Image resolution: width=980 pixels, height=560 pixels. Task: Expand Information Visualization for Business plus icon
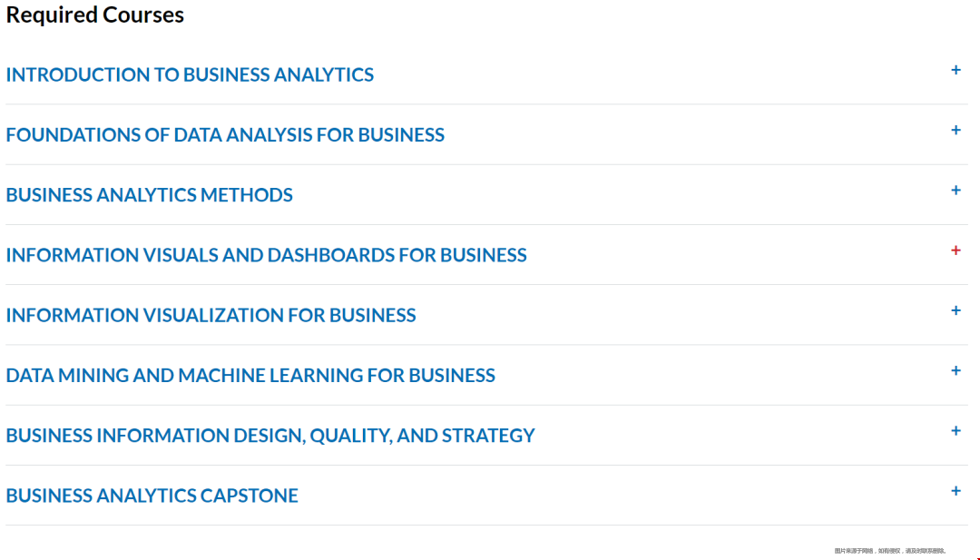click(x=955, y=310)
